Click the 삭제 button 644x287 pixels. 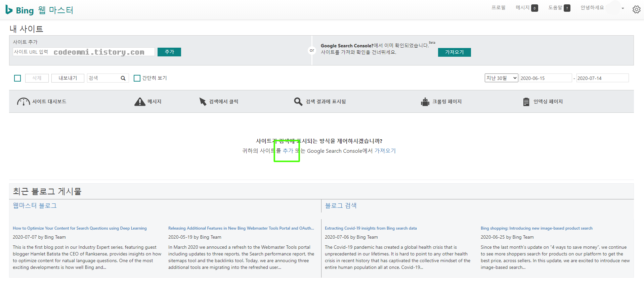[37, 78]
